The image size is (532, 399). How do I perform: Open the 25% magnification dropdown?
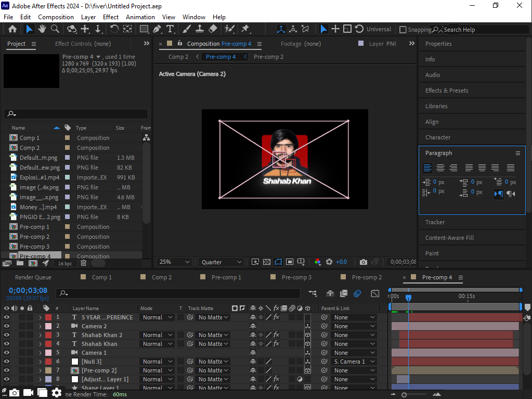coord(175,262)
